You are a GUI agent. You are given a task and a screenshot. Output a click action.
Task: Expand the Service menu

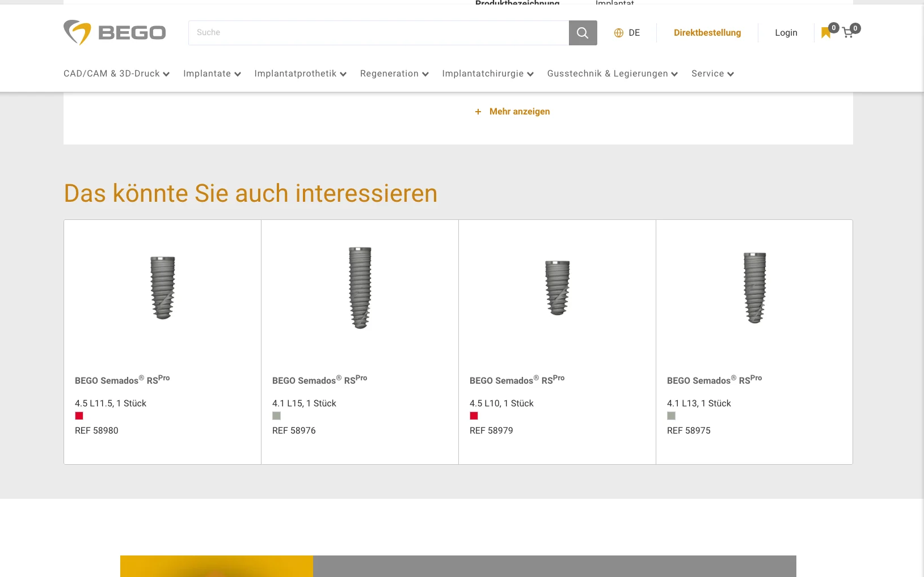(x=712, y=74)
